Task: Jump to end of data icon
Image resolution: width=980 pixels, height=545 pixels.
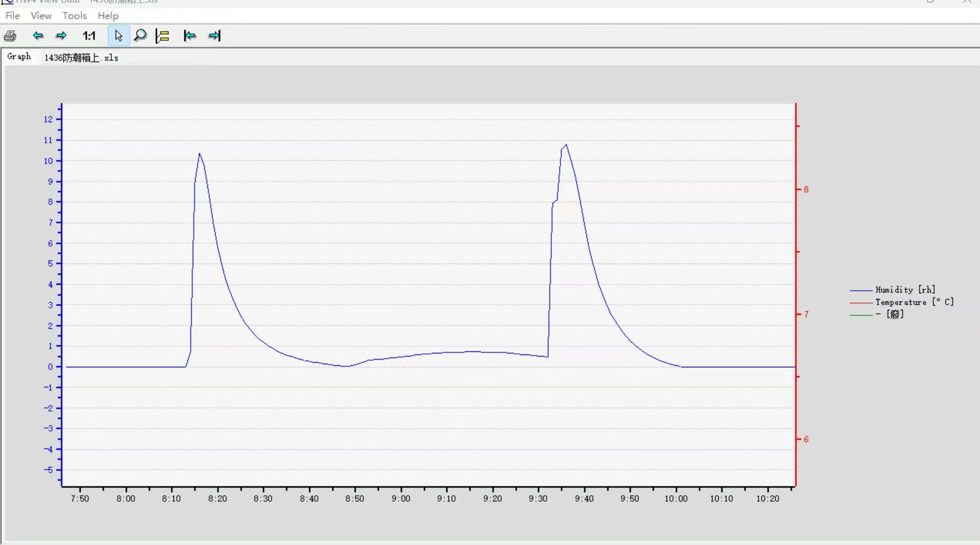Action: coord(215,35)
